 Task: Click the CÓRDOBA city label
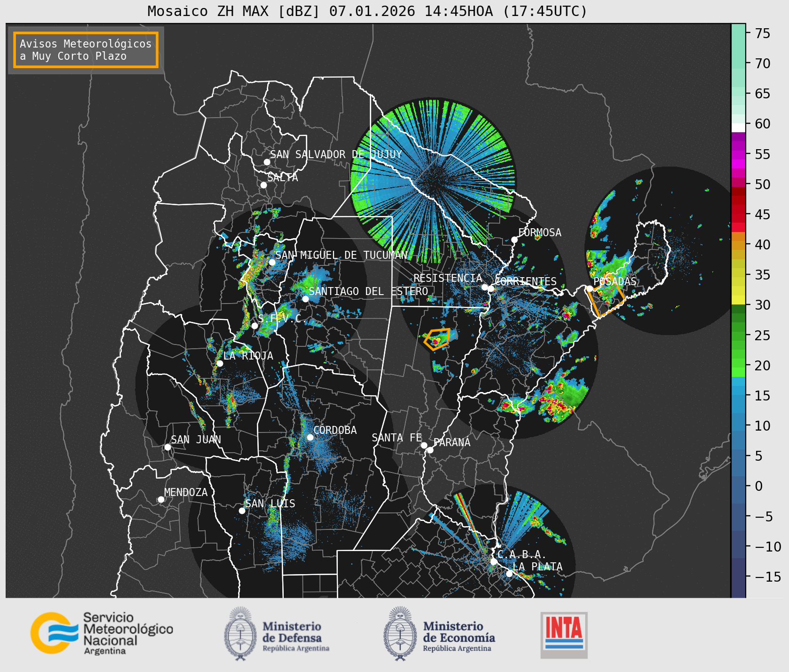[x=335, y=430]
